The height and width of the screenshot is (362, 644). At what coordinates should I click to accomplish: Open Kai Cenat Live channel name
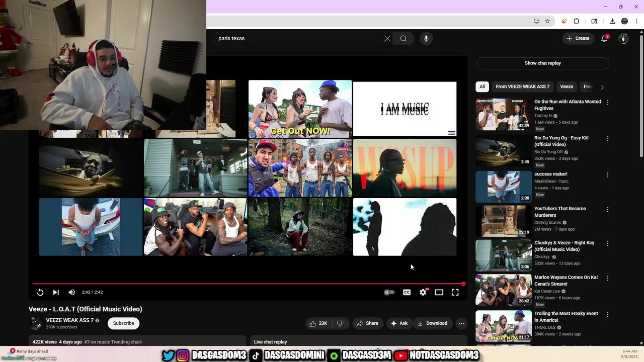click(x=547, y=291)
